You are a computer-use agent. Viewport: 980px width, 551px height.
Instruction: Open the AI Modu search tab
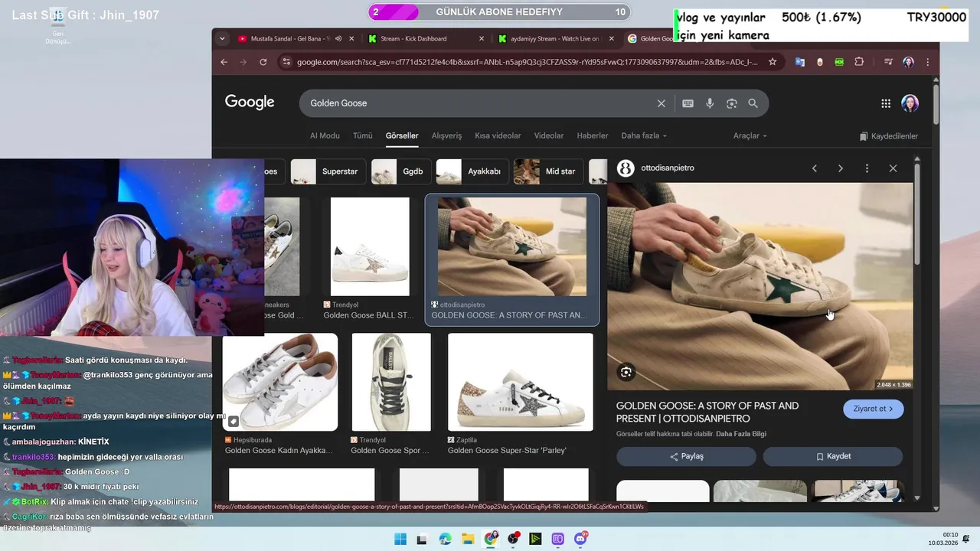tap(325, 135)
